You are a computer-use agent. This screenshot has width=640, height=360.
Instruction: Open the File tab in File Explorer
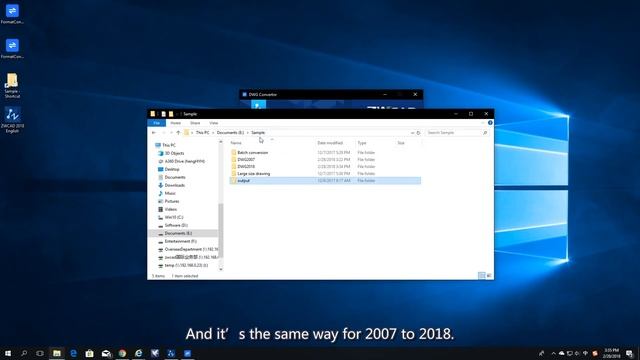(x=156, y=123)
